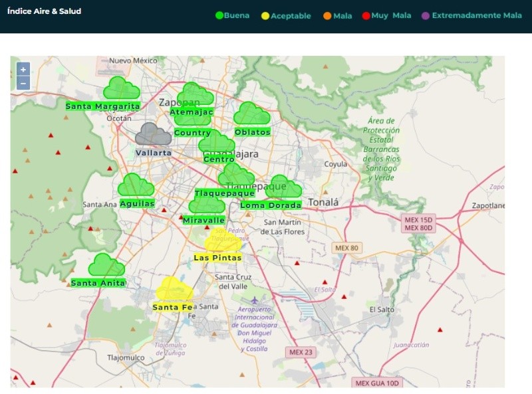Select the Aguilas station cloud icon
Image resolution: width=532 pixels, height=394 pixels.
(x=136, y=185)
